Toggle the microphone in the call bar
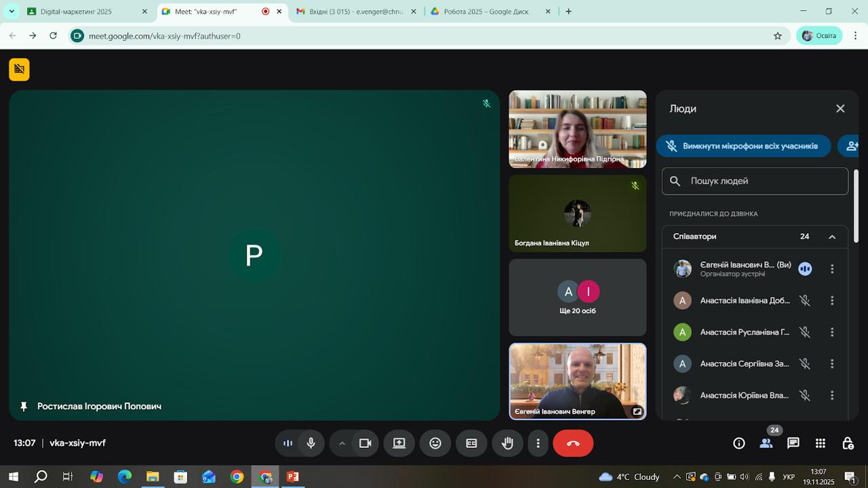This screenshot has height=488, width=868. click(x=311, y=443)
